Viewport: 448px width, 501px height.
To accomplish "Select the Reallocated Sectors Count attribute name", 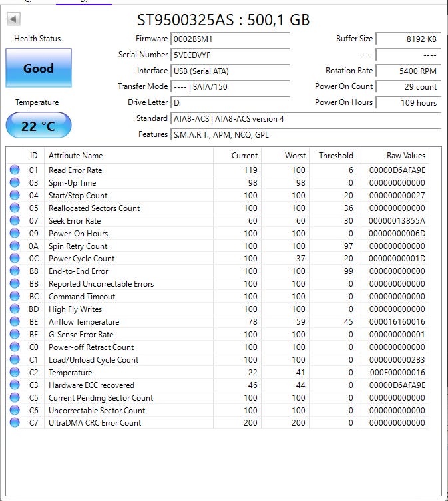I will [x=95, y=208].
